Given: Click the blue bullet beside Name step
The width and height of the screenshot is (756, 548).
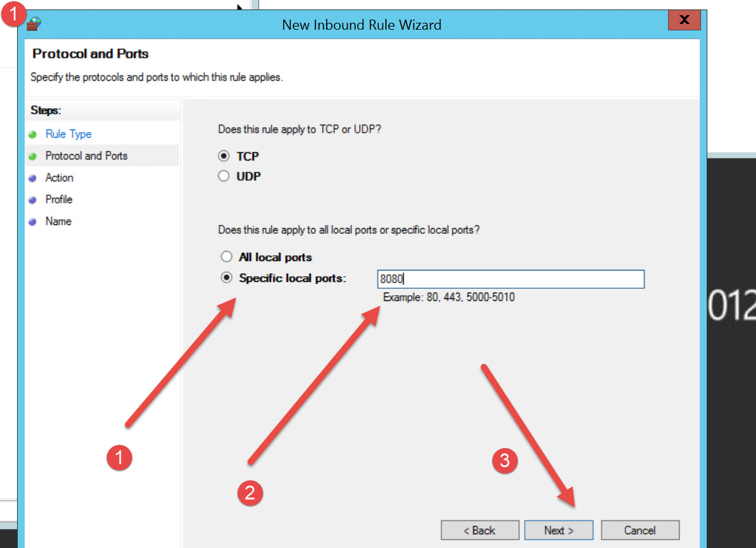Looking at the screenshot, I should pos(32,222).
